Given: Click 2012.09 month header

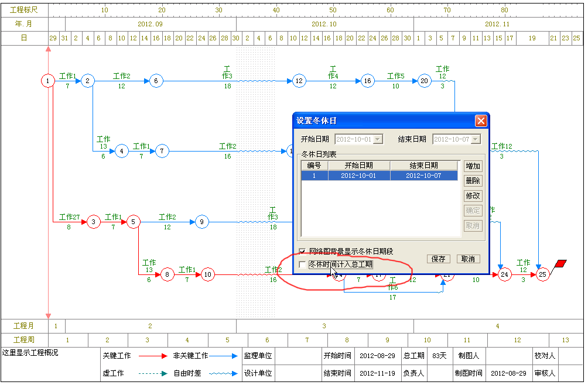Looking at the screenshot, I should coord(150,24).
